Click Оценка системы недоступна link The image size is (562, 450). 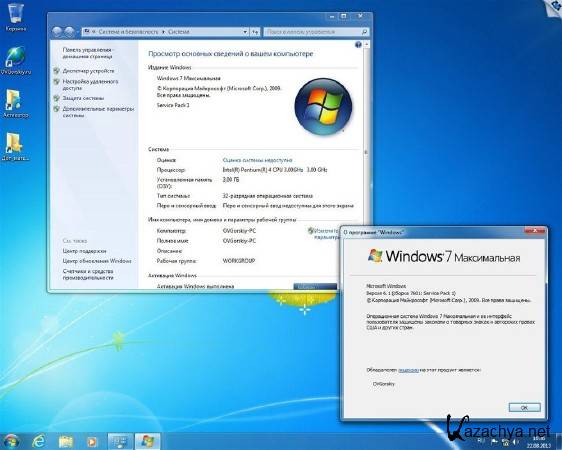click(x=257, y=160)
